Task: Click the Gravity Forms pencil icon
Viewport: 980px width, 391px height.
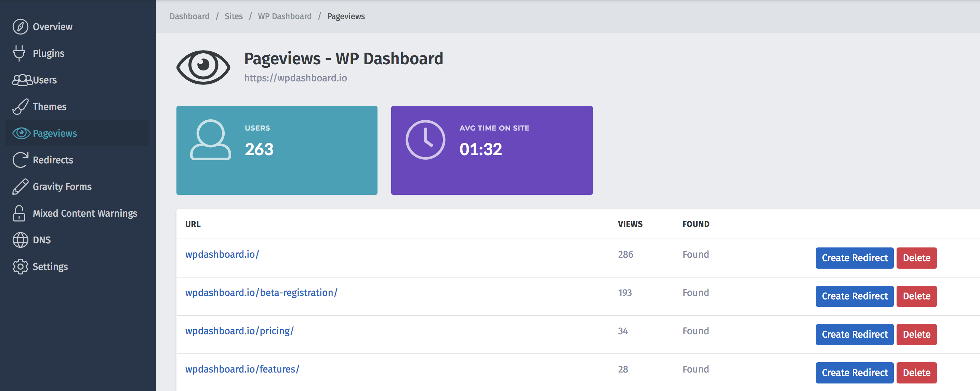Action: click(20, 186)
